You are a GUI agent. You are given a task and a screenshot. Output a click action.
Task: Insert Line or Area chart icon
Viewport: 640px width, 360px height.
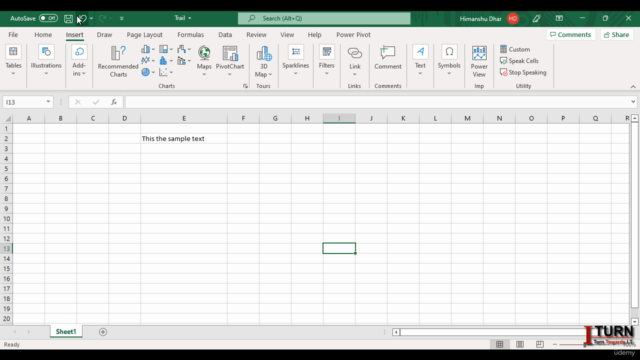[x=147, y=61]
